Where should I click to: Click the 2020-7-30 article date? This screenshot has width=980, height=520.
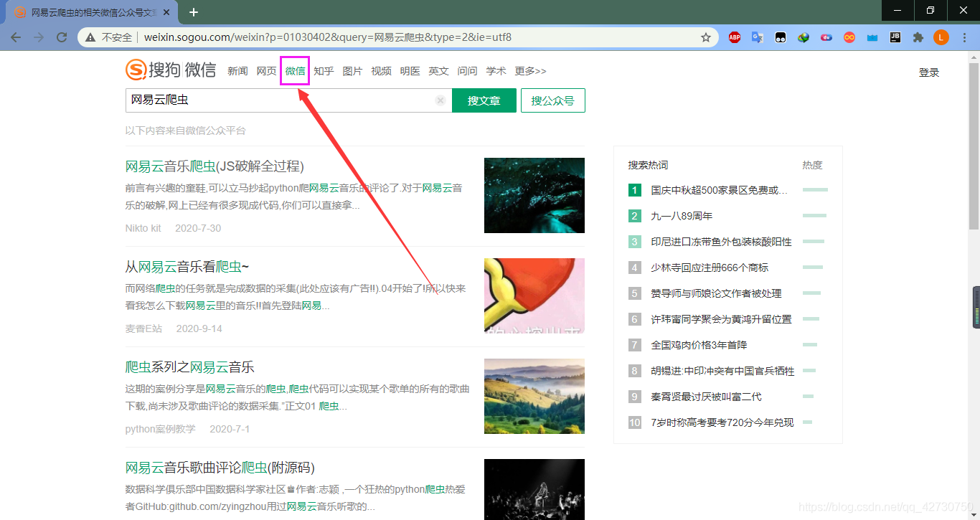198,228
